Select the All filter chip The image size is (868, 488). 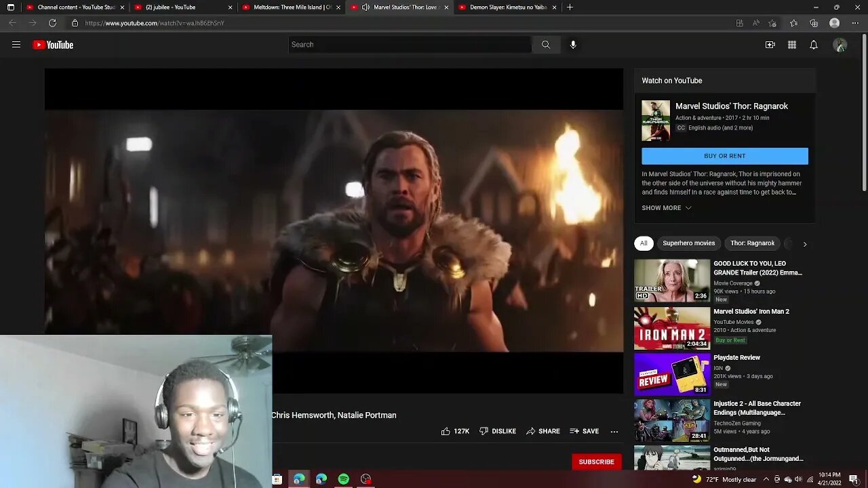(644, 243)
